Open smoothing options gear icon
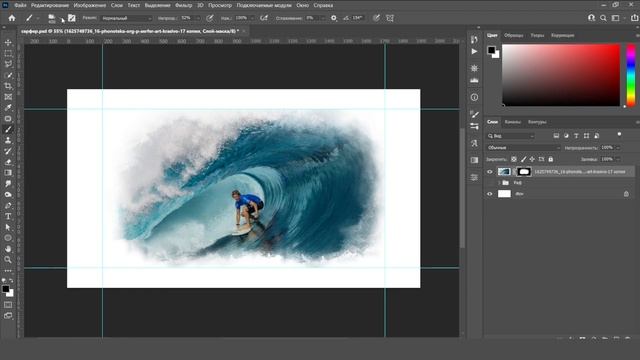 [334, 18]
